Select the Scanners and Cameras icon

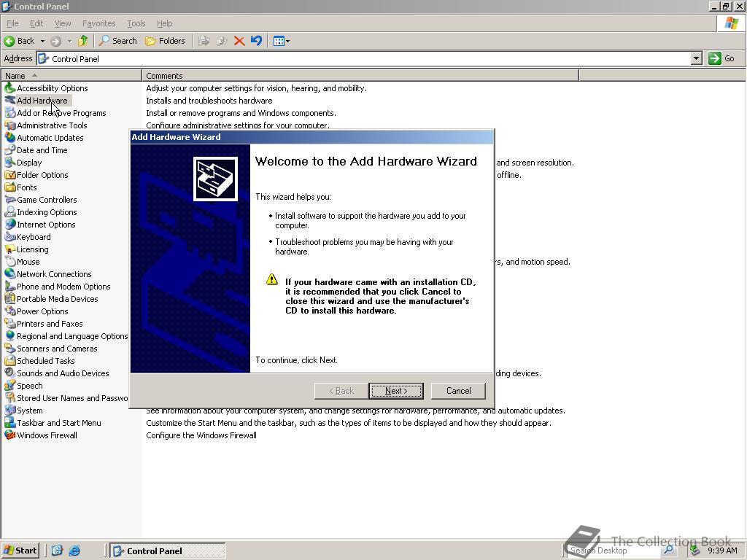[x=9, y=348]
